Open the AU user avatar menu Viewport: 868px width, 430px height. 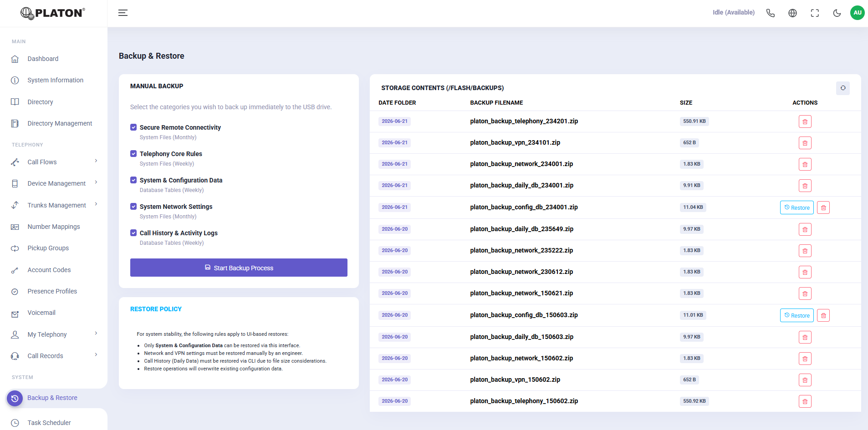(x=858, y=13)
